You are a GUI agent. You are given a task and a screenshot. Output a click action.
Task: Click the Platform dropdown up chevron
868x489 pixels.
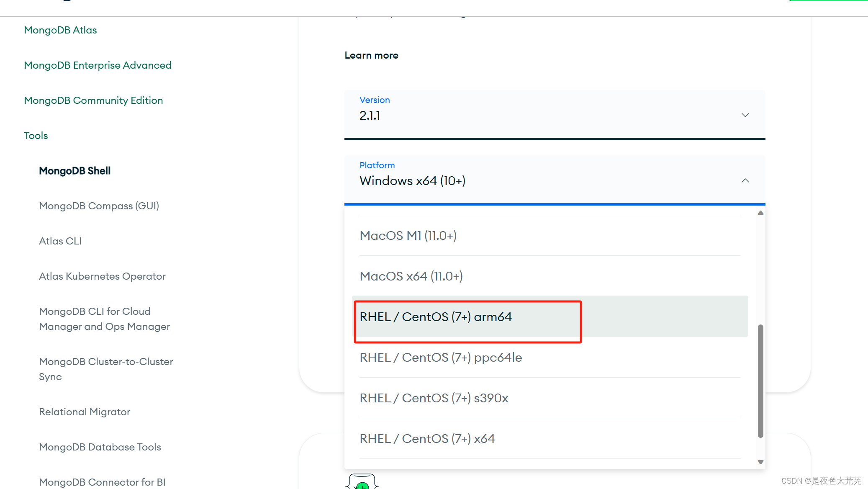745,180
